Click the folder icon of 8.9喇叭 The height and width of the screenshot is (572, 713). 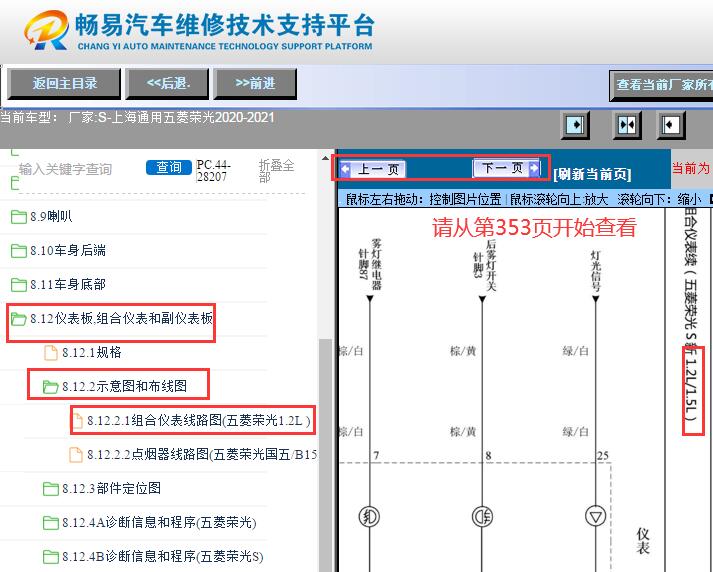point(19,217)
